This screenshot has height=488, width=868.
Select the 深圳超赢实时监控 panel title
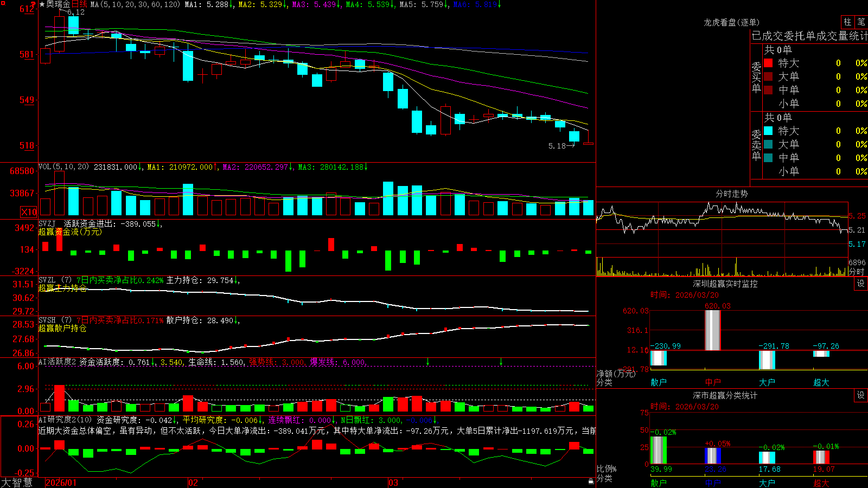[725, 284]
